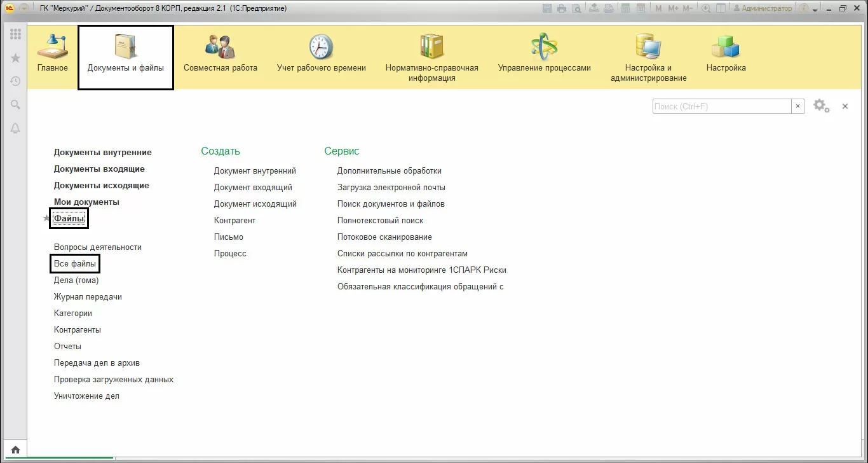Expand the title bar dropdown arrow near info
The image size is (868, 463).
point(816,10)
